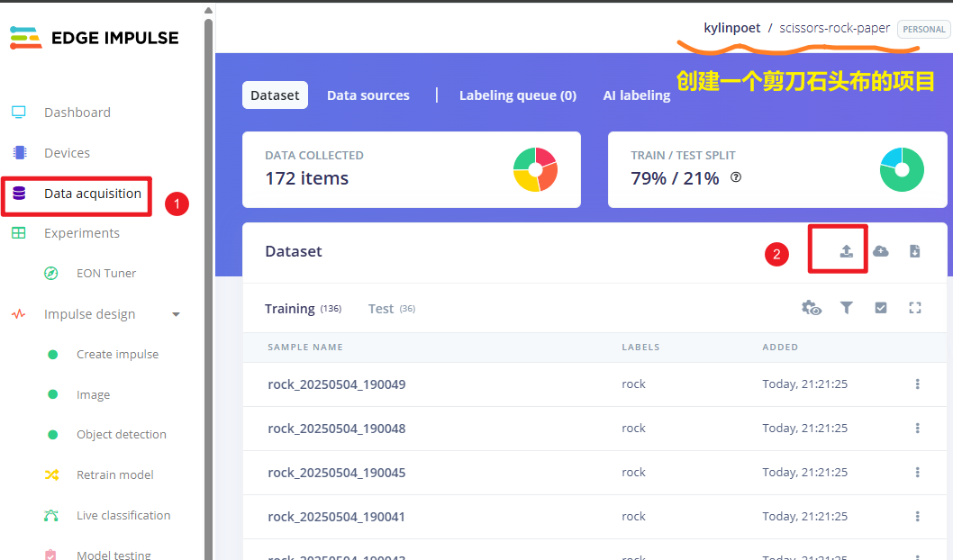Open options menu for rock_20250504_190048
953x560 pixels.
click(917, 429)
